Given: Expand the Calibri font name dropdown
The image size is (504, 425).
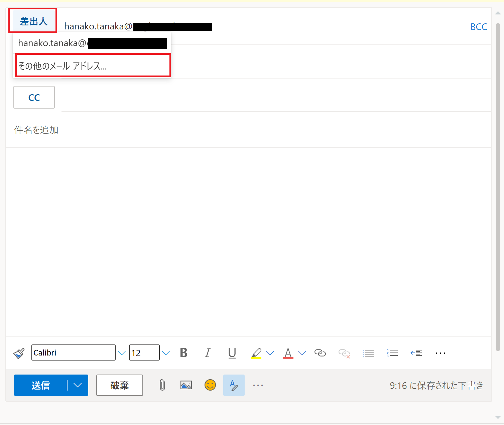Looking at the screenshot, I should tap(122, 353).
